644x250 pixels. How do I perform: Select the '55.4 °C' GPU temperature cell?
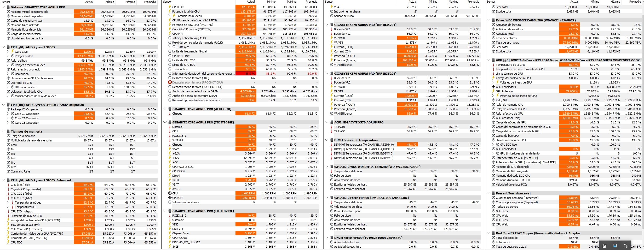pyautogui.click(x=570, y=65)
